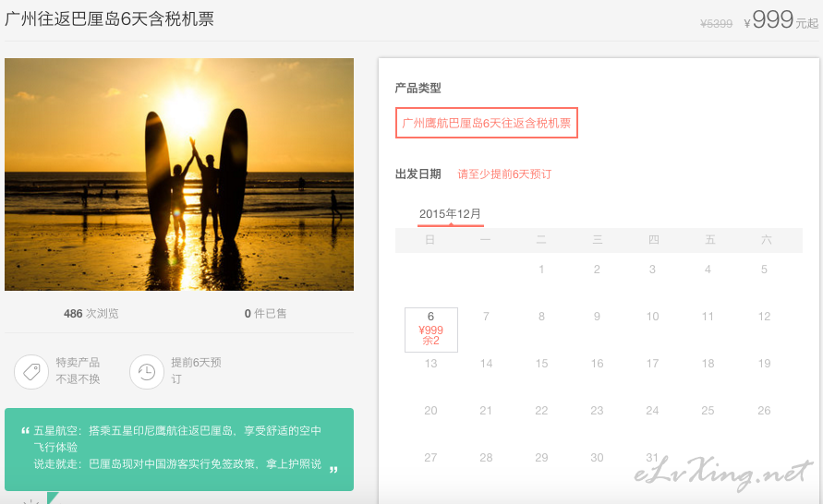Viewport: 823px width, 504px height.
Task: Choose departure date 6 priced ¥999
Action: tap(431, 330)
